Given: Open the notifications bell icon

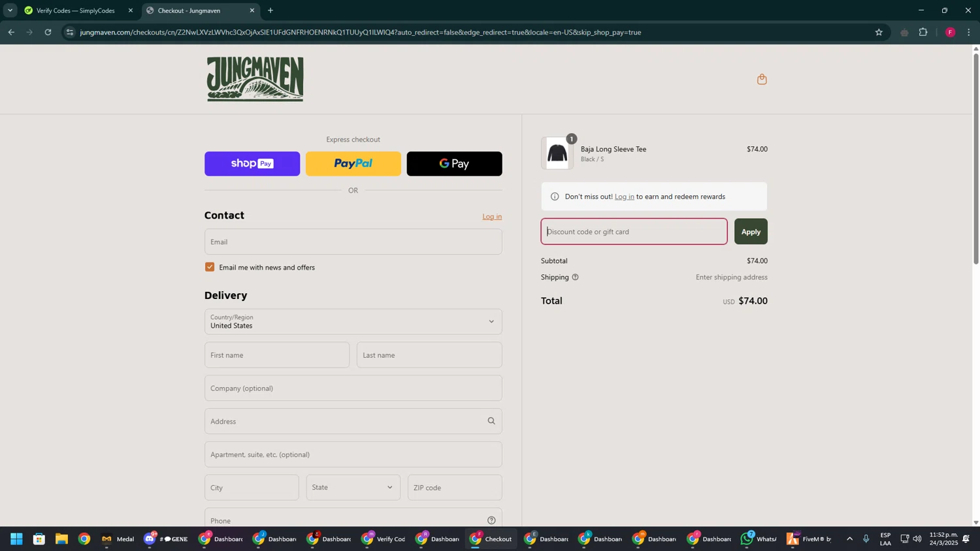Looking at the screenshot, I should 966,539.
